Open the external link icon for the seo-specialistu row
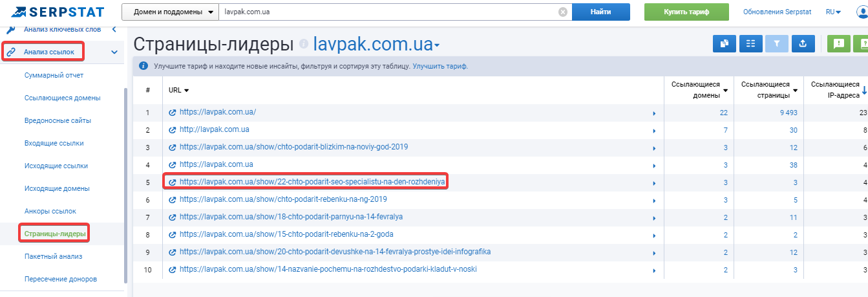This screenshot has height=297, width=868. point(173,182)
